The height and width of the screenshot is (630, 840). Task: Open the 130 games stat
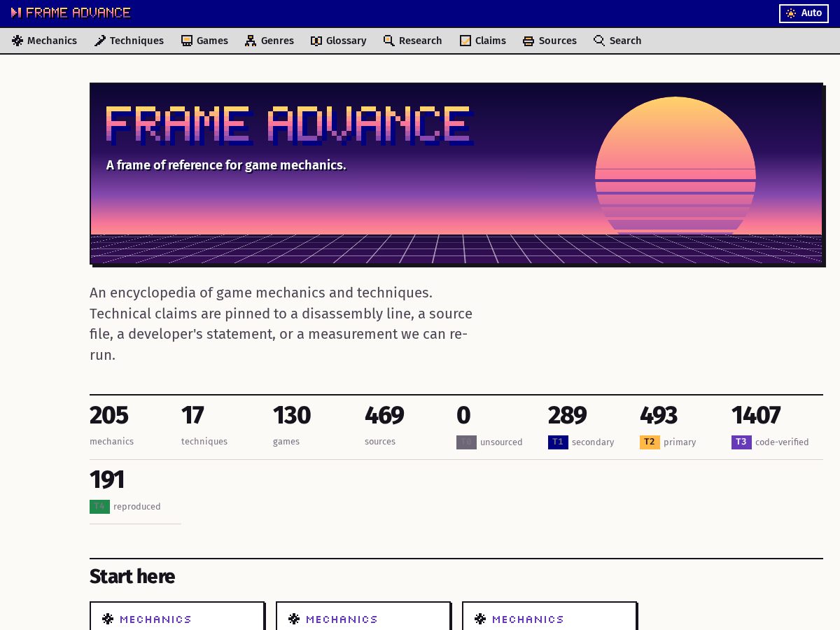click(x=318, y=428)
